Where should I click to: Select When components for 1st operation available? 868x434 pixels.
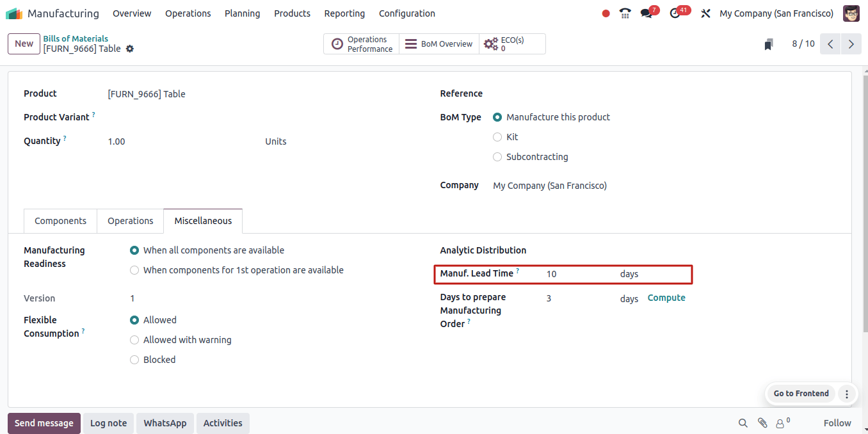134,270
